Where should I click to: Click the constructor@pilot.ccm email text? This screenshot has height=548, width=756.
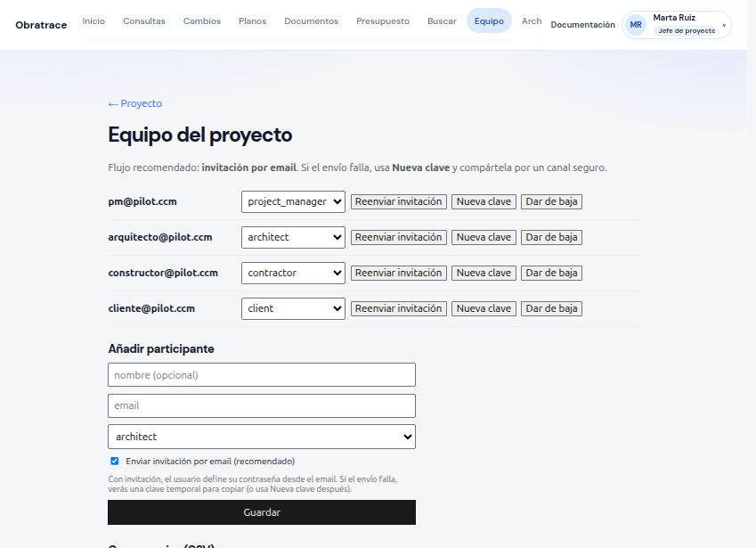pos(163,273)
